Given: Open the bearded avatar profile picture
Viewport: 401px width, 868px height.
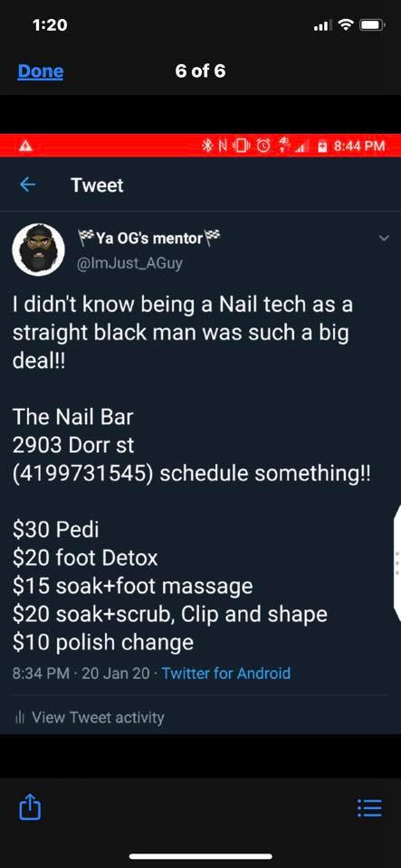Looking at the screenshot, I should click(x=39, y=250).
